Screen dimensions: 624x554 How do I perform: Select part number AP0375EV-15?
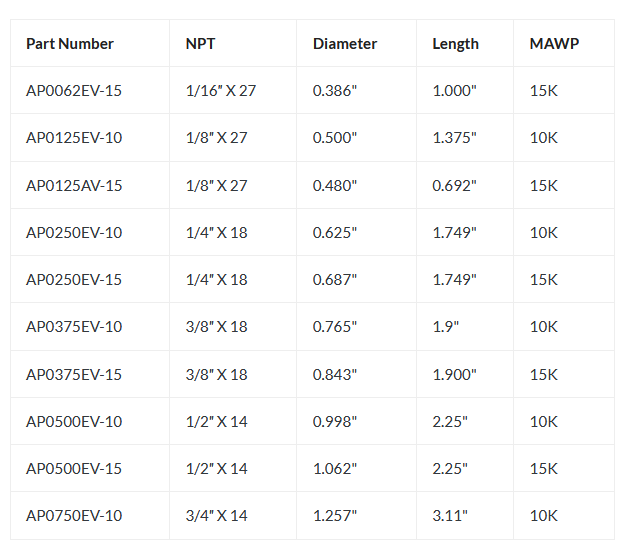click(x=74, y=375)
